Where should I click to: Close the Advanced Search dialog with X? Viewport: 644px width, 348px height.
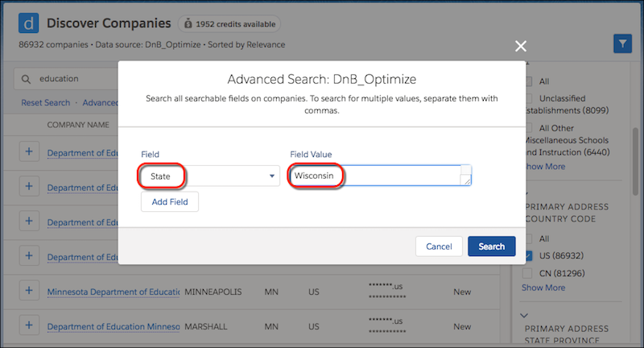coord(521,46)
